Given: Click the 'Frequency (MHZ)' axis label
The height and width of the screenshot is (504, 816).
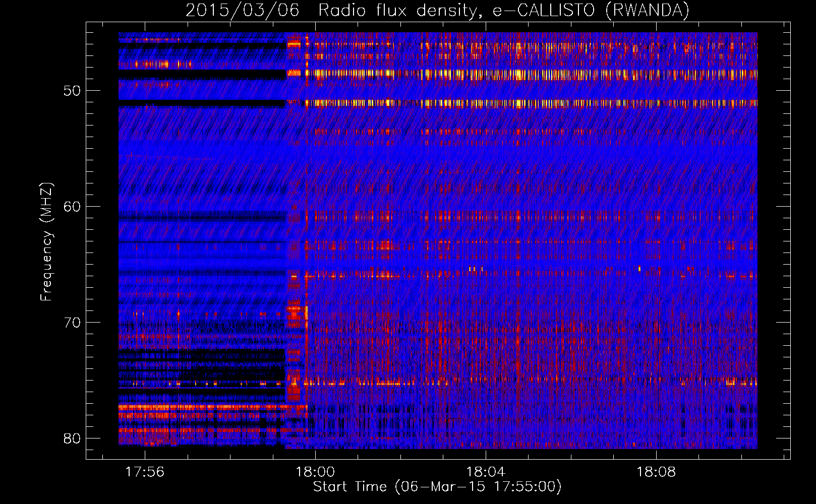Looking at the screenshot, I should [x=46, y=242].
